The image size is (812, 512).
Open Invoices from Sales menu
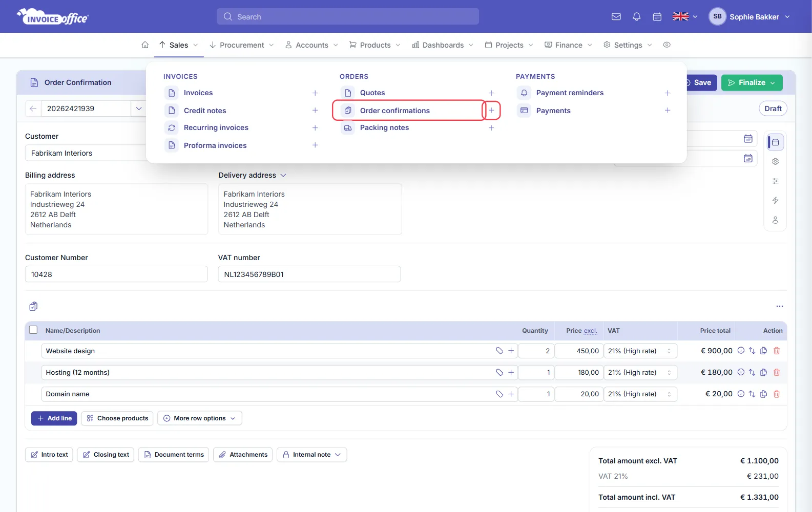pos(198,93)
